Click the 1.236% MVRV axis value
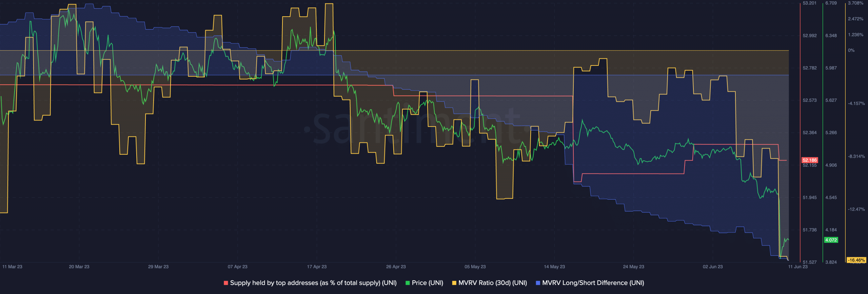Screen dimensions: 868x294 [855, 35]
